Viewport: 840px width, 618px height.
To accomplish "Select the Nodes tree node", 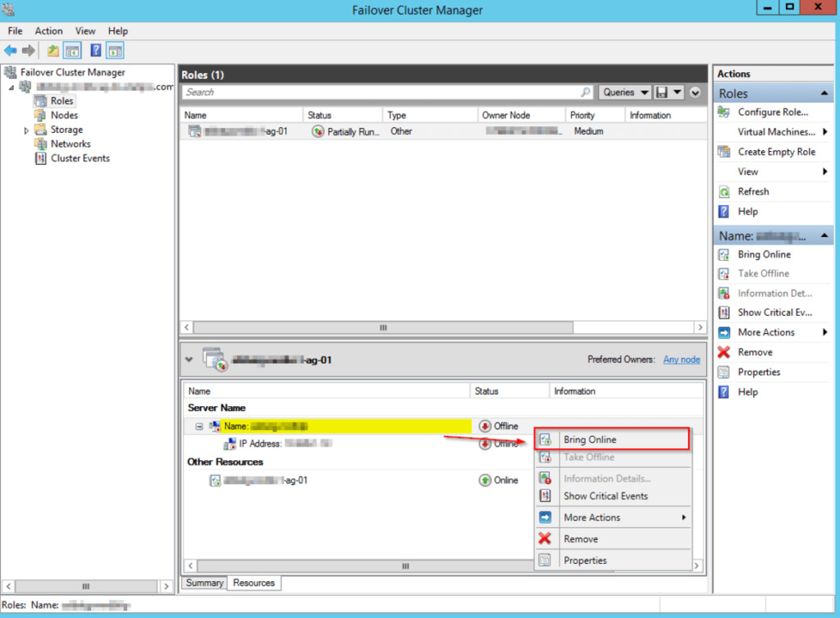I will pyautogui.click(x=64, y=115).
